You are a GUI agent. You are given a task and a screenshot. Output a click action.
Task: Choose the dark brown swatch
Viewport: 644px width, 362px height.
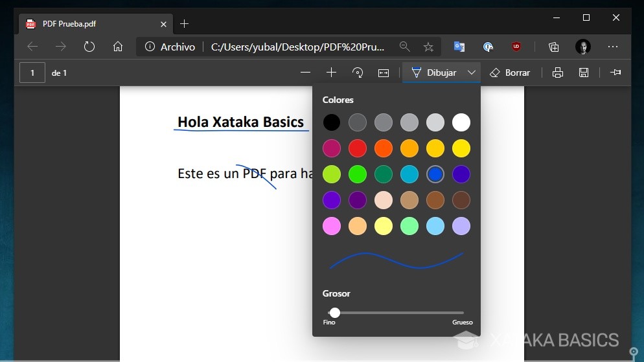[x=461, y=200]
